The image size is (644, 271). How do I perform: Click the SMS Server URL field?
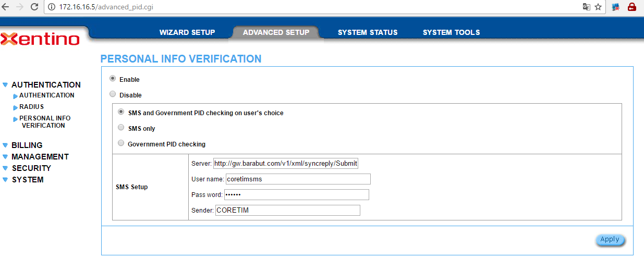[286, 164]
